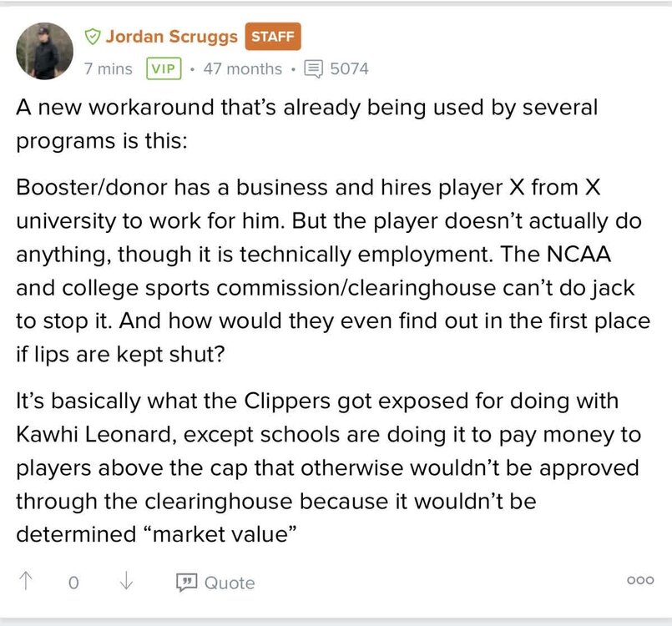Screen dimensions: 672x626
Task: Open the Jordan Scruggs username link
Action: coord(172,37)
